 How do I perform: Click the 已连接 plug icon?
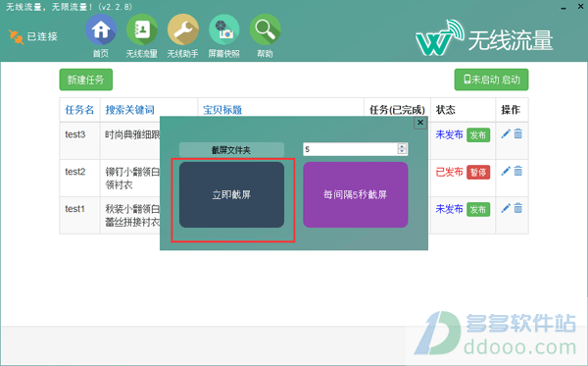(16, 36)
